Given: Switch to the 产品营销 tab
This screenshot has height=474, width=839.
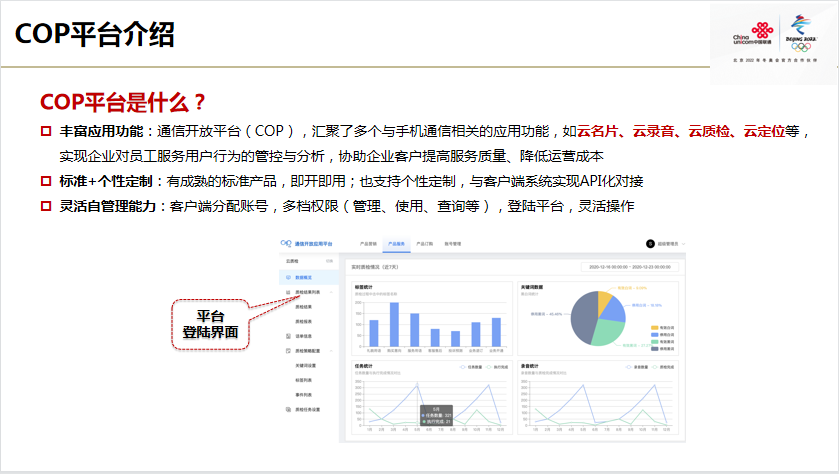Looking at the screenshot, I should click(x=368, y=243).
